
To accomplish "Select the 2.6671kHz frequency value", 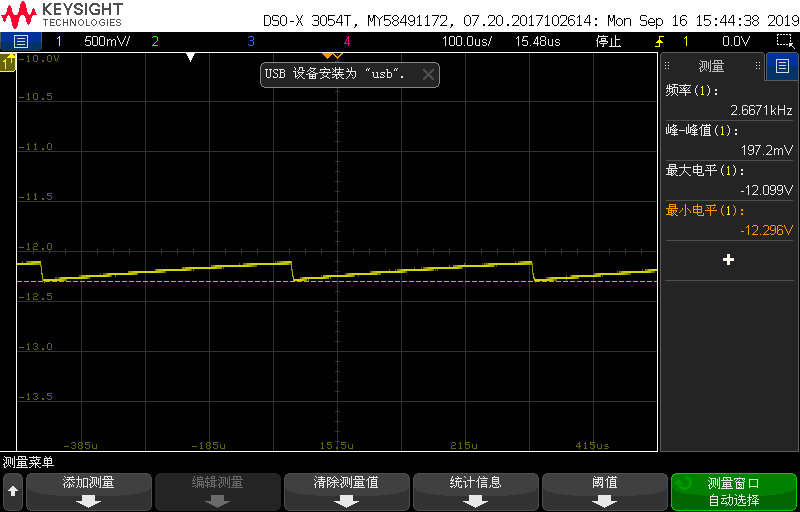I will pyautogui.click(x=760, y=110).
